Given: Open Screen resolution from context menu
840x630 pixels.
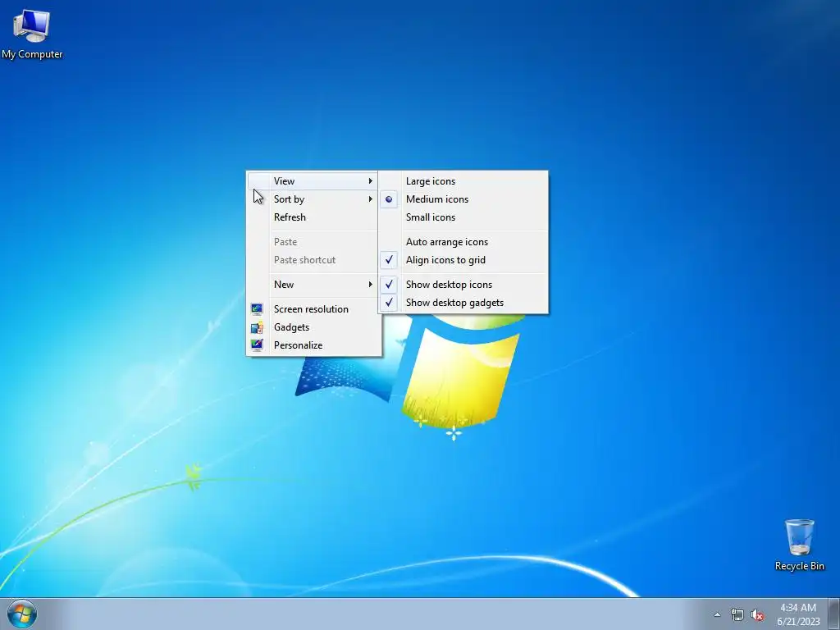Looking at the screenshot, I should (313, 309).
